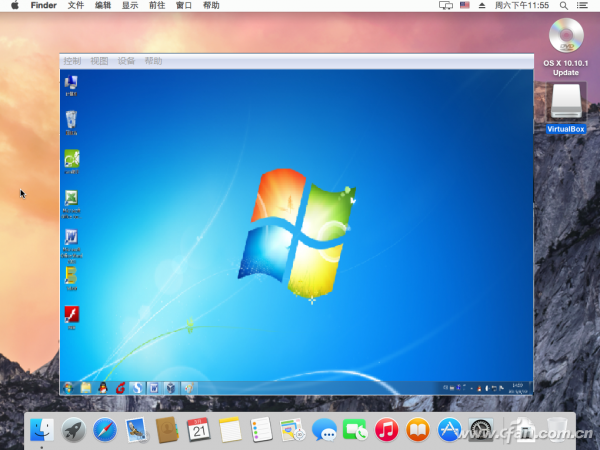Open Windows Explorer from the taskbar

point(86,388)
